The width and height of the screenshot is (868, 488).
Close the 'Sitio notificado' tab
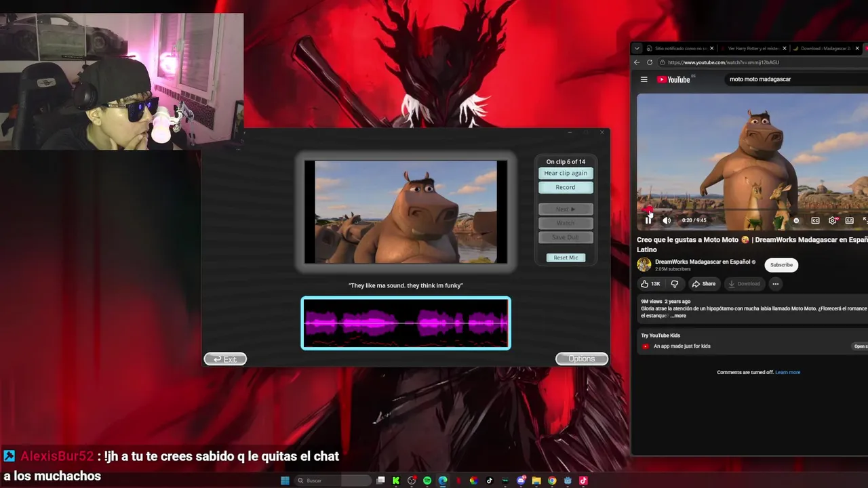[711, 48]
